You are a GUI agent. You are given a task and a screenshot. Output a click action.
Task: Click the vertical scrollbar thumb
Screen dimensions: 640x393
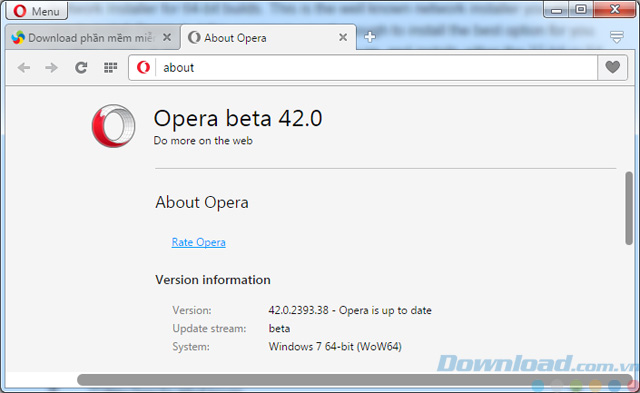pos(629,208)
